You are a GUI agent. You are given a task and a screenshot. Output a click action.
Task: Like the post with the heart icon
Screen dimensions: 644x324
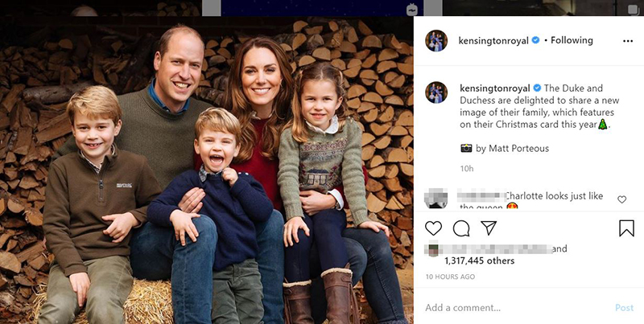click(x=434, y=228)
